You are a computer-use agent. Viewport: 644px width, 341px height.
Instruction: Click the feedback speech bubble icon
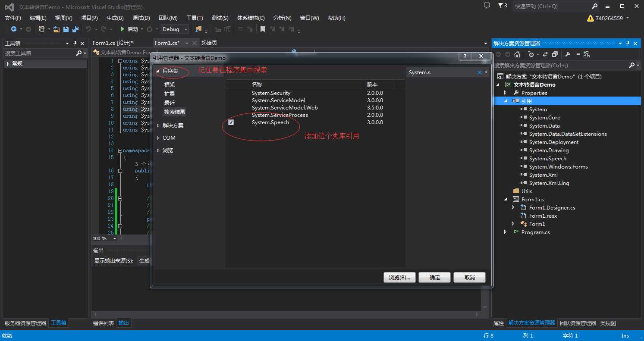487,6
